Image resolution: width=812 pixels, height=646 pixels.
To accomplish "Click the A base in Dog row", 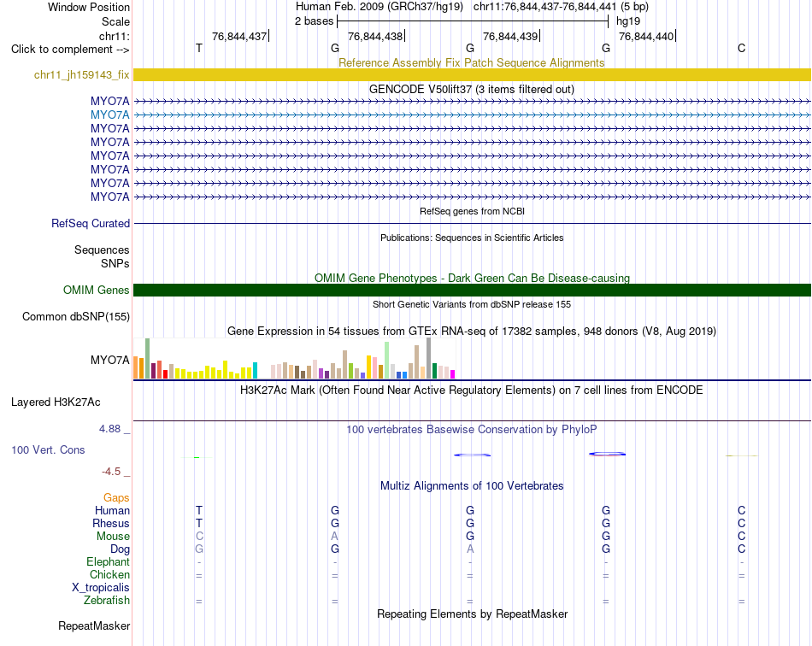I will pyautogui.click(x=470, y=549).
